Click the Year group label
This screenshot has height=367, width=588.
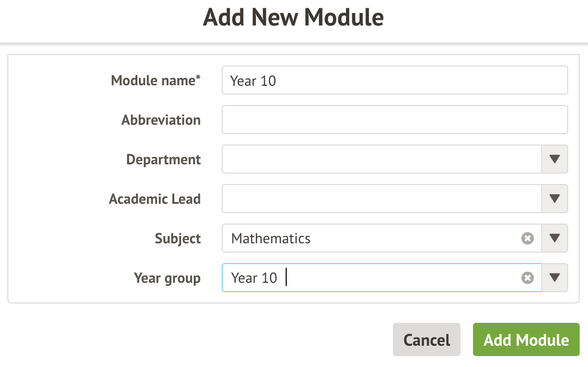pos(167,278)
